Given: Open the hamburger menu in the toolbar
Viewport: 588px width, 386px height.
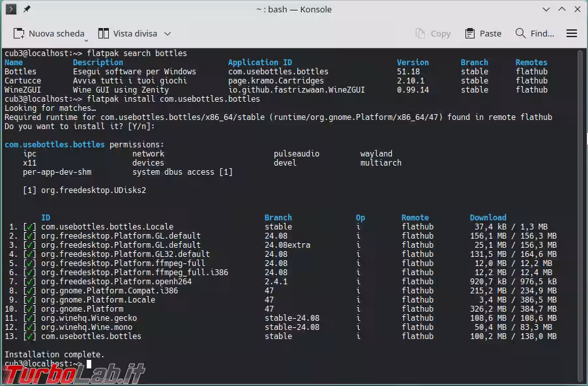Looking at the screenshot, I should [572, 33].
